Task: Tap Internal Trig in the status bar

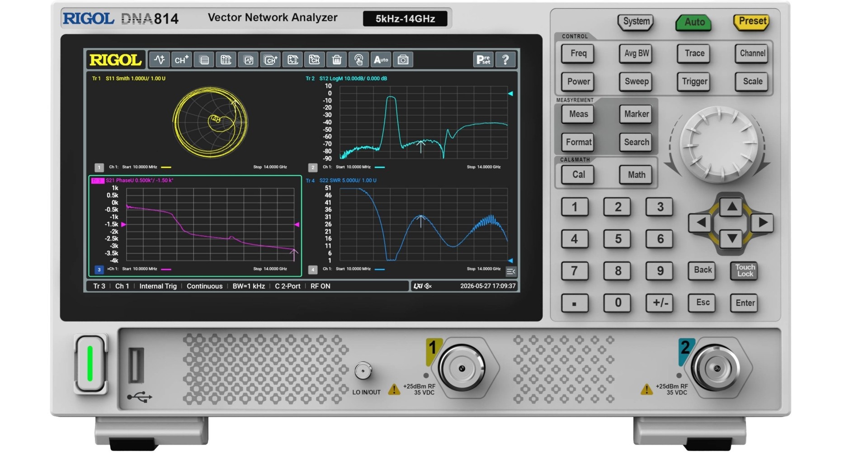Action: 158,286
